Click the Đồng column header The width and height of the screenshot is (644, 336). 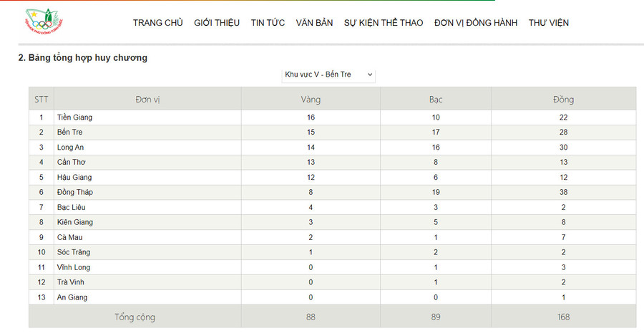[563, 99]
